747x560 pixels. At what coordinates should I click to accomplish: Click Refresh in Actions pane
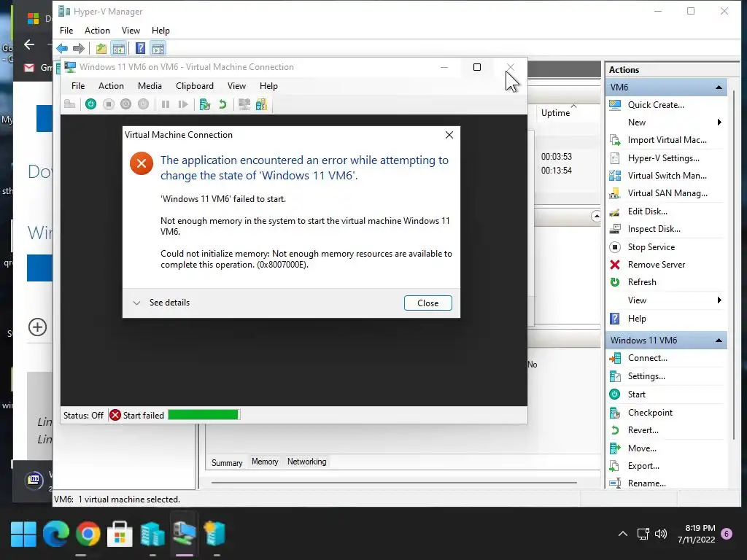click(642, 282)
